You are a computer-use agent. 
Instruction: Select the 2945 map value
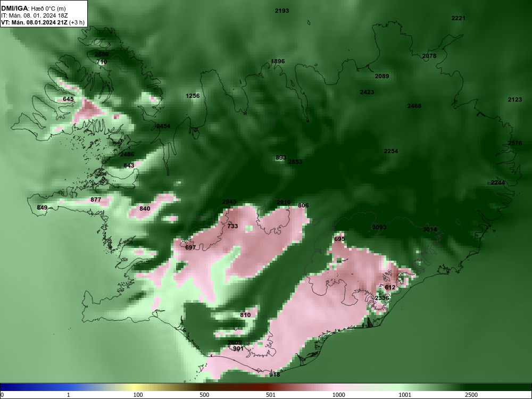pos(229,202)
